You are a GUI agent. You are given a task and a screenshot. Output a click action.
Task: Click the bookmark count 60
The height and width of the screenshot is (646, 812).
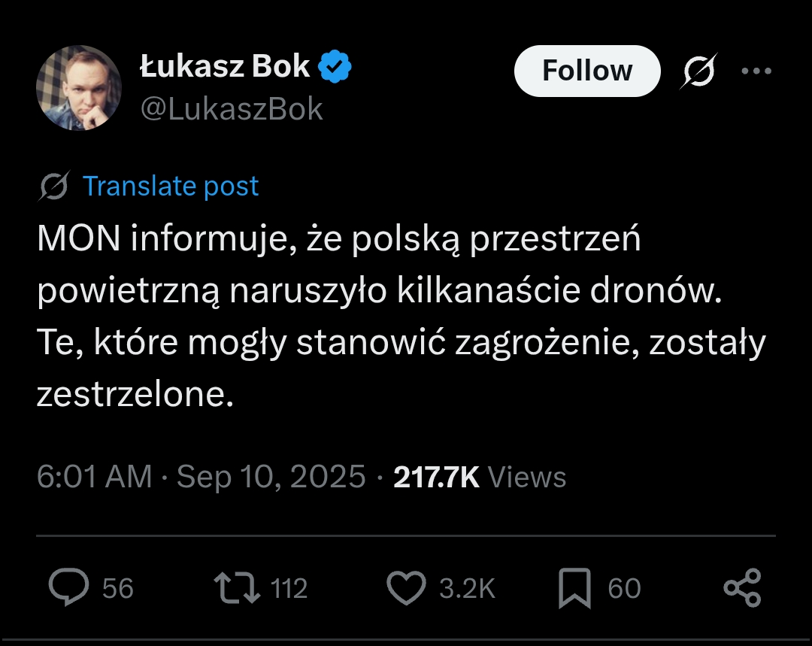624,589
